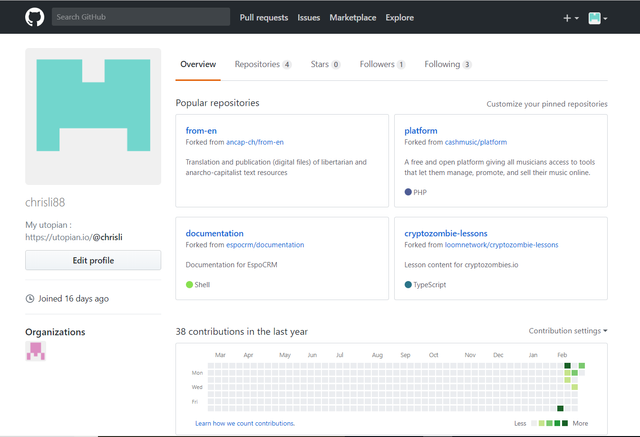
Task: Open the Following tab
Action: pyautogui.click(x=448, y=64)
